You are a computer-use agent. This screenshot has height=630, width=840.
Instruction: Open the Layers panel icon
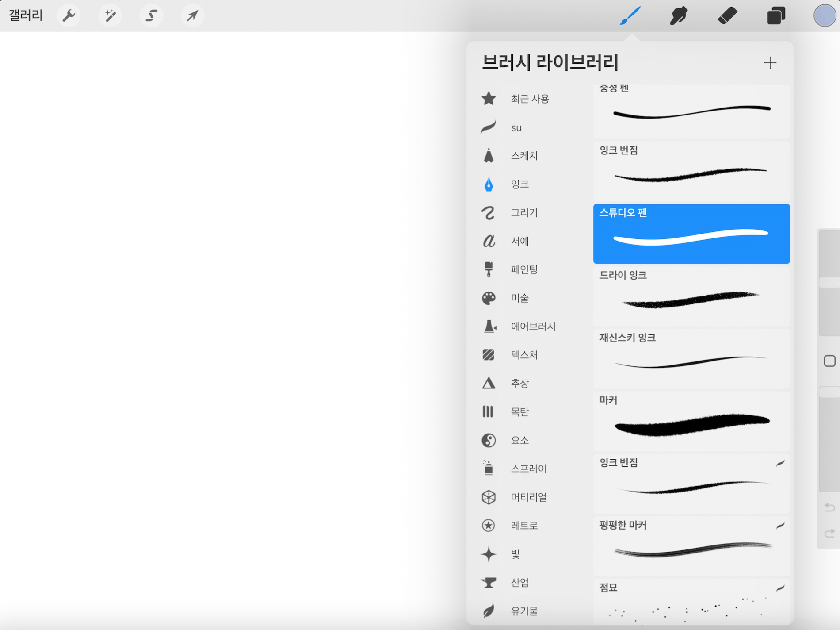point(776,15)
